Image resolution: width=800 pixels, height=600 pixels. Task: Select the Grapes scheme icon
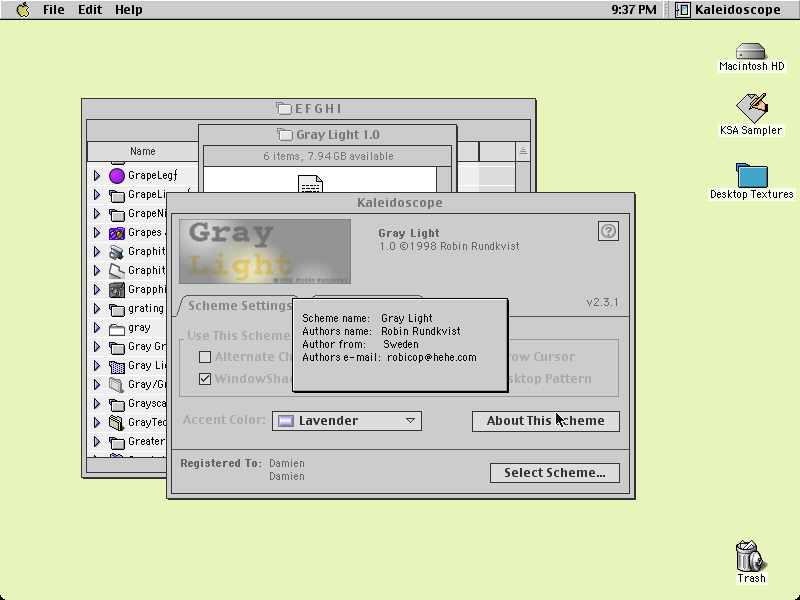tap(117, 233)
